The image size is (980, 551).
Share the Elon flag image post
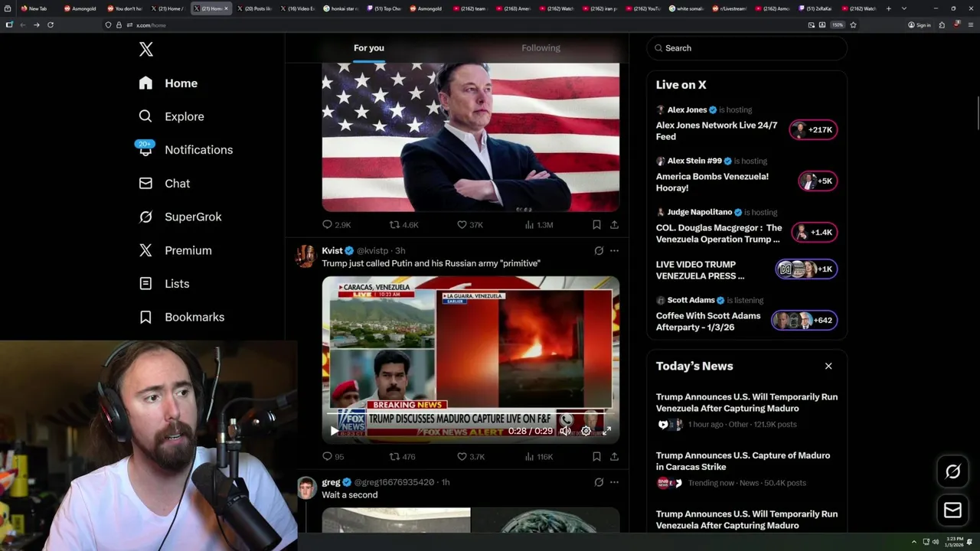pos(614,225)
